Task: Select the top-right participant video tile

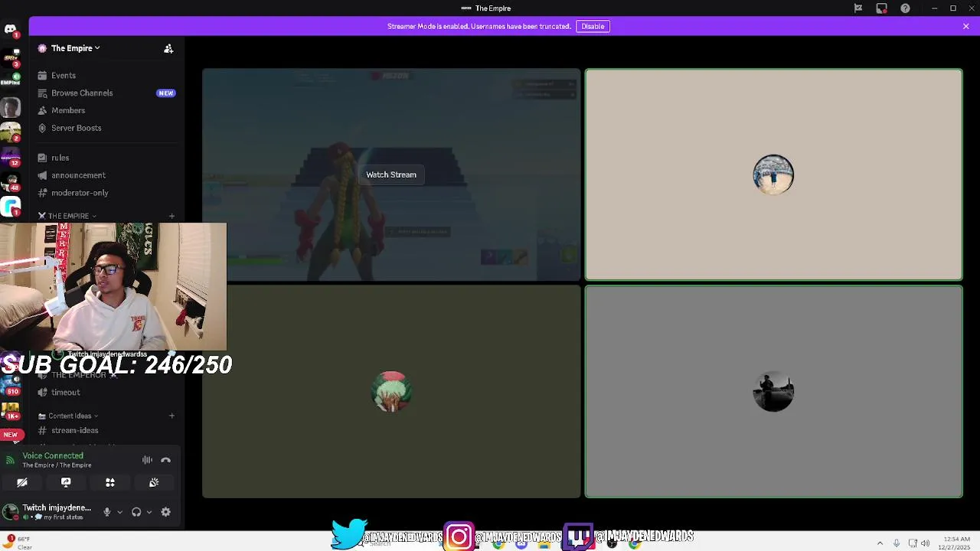Action: pos(773,174)
